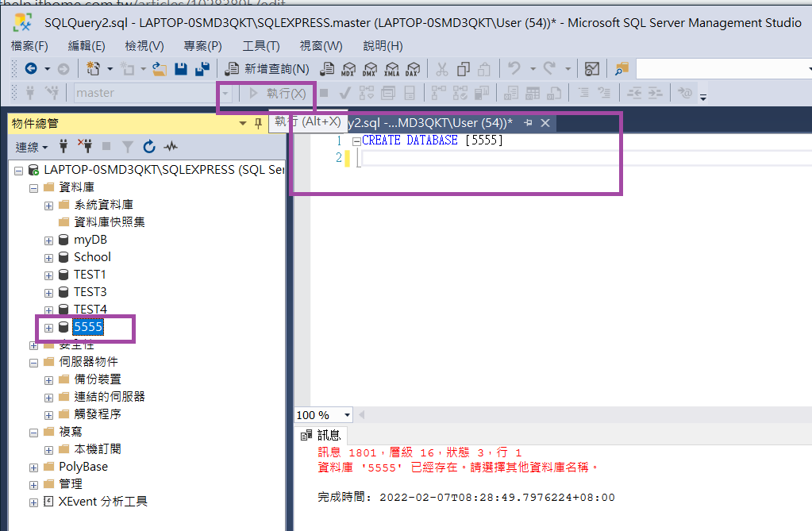Expand the 系統資料庫 folder
This screenshot has width=812, height=531.
pos(48,206)
